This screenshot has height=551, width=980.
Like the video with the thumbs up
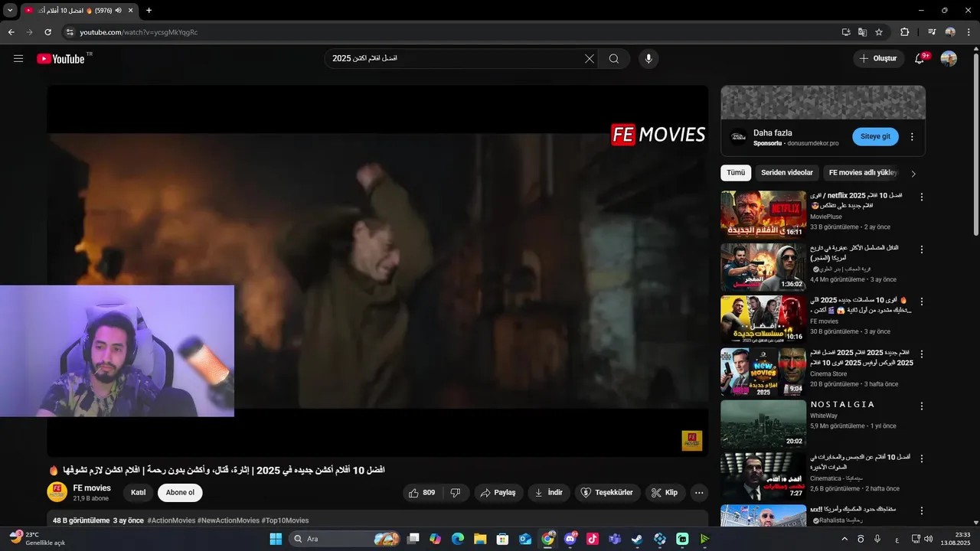pos(422,493)
